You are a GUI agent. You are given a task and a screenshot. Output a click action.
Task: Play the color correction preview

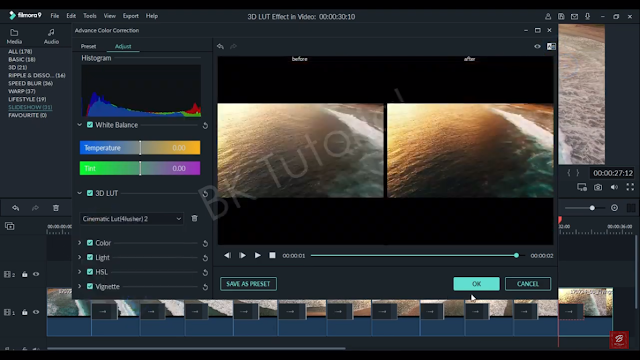tap(258, 256)
